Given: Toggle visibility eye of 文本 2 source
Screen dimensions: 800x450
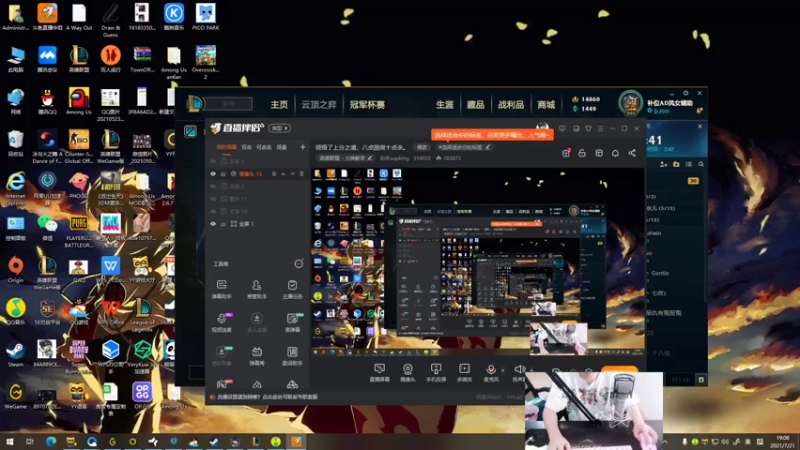Looking at the screenshot, I should [213, 186].
